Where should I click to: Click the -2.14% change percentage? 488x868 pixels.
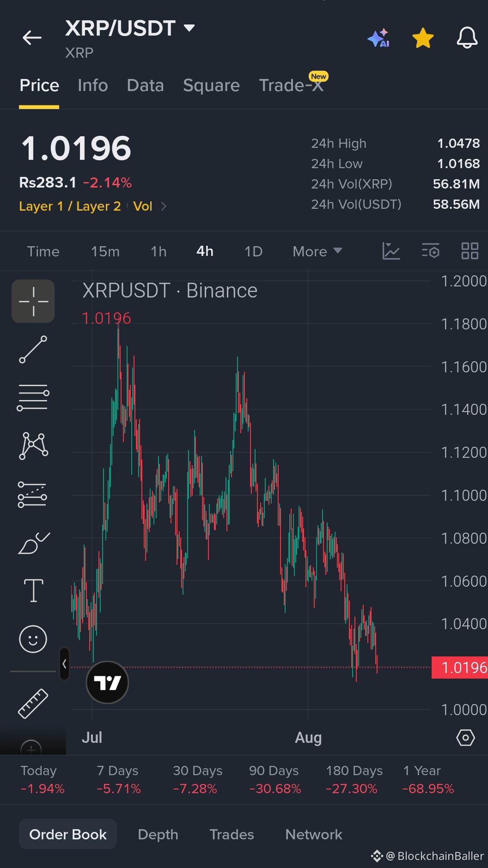tap(107, 183)
